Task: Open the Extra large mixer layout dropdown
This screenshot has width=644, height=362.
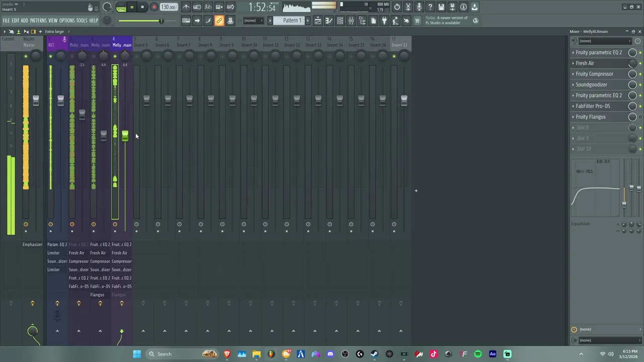Action: pos(55,32)
